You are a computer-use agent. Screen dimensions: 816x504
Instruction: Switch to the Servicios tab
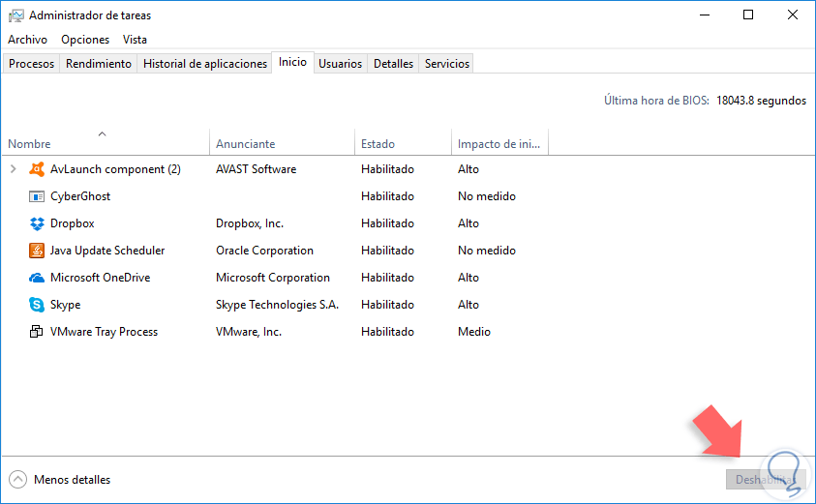coord(447,64)
